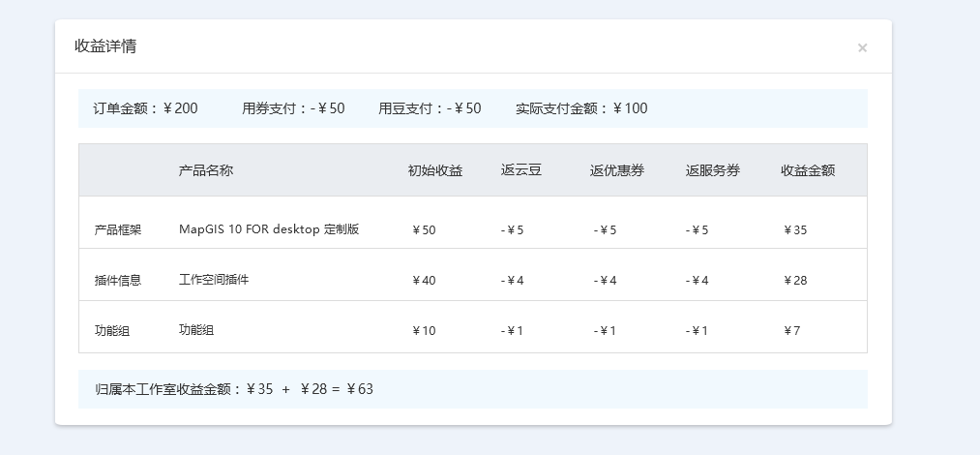Click the 返服务券 column header

[x=713, y=170]
